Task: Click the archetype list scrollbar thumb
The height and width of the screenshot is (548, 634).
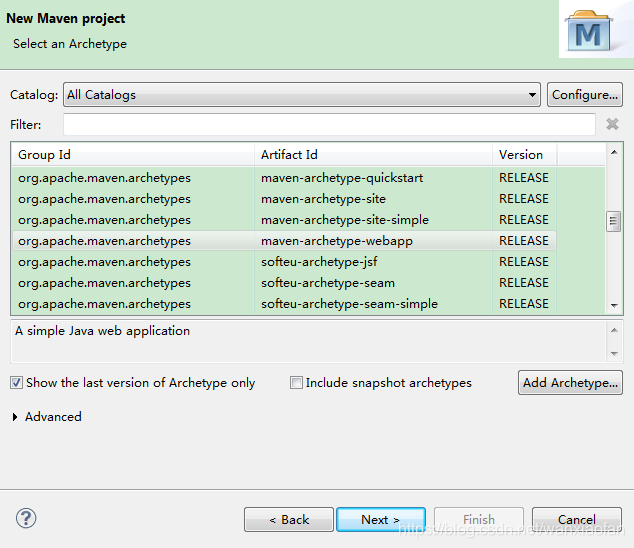Action: [x=614, y=221]
